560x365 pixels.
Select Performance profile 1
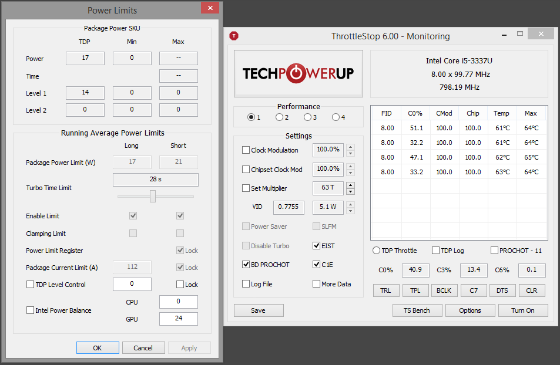(x=251, y=117)
